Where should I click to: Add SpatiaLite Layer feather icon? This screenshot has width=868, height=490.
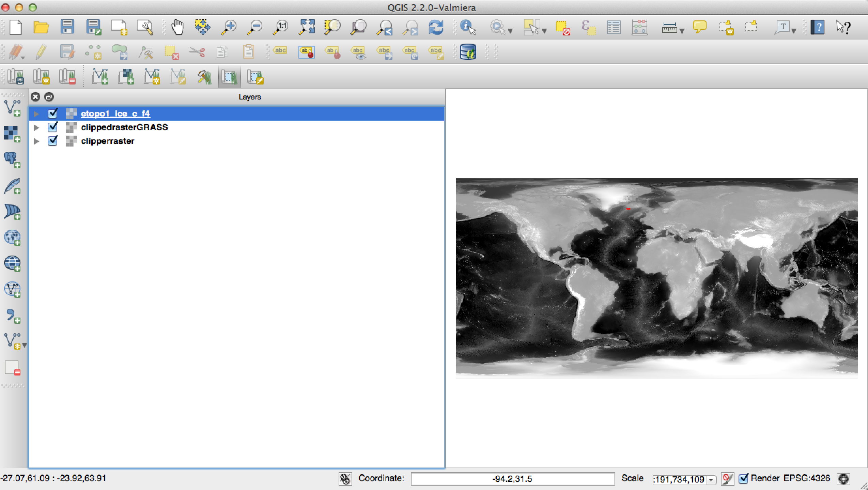pos(13,186)
